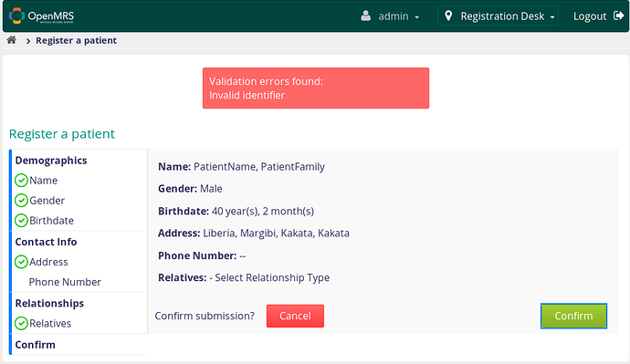Click the admin user silhouette icon
This screenshot has height=364, width=630.
tap(365, 16)
